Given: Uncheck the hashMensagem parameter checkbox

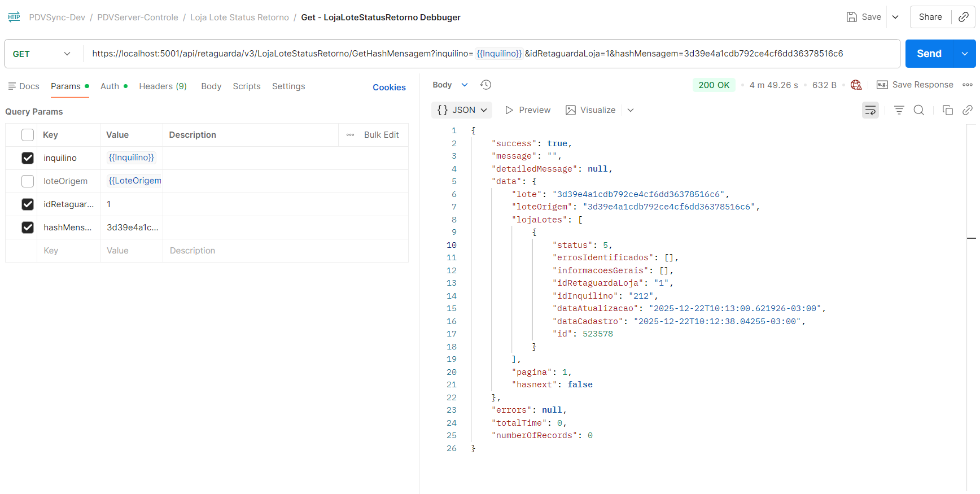Looking at the screenshot, I should point(28,228).
